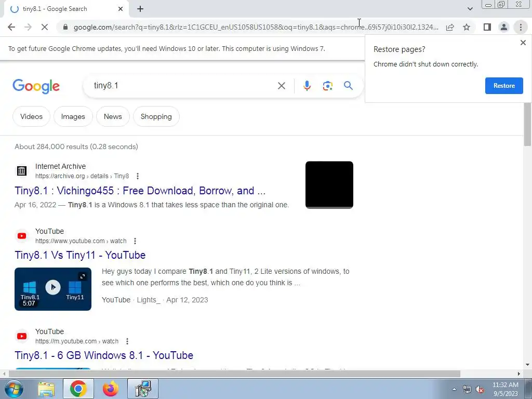532x399 pixels.
Task: Open the Chrome profile icon
Action: pyautogui.click(x=504, y=27)
